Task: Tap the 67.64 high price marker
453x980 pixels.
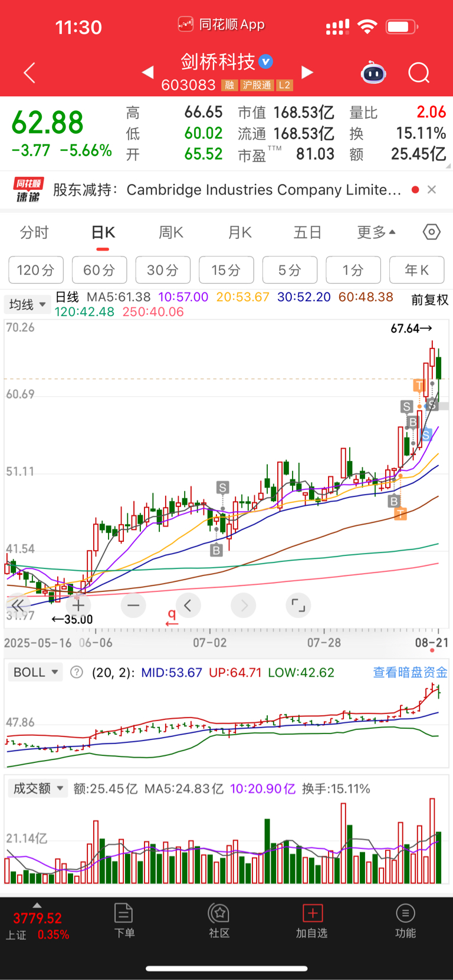Action: coord(411,328)
